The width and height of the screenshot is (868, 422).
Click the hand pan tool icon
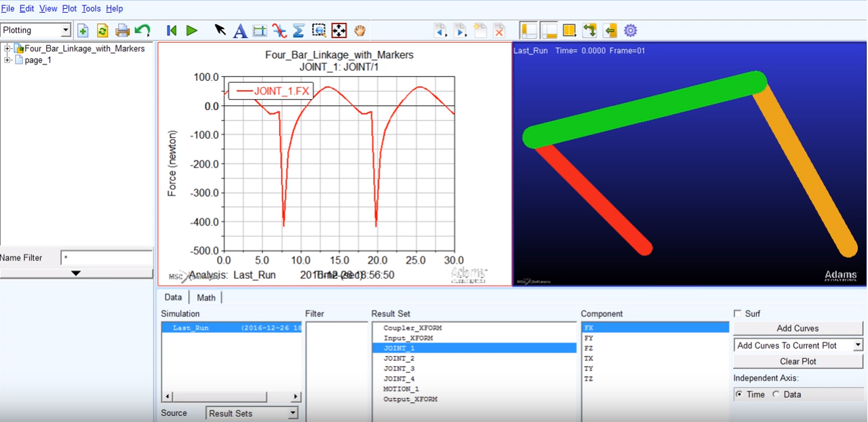pos(359,31)
